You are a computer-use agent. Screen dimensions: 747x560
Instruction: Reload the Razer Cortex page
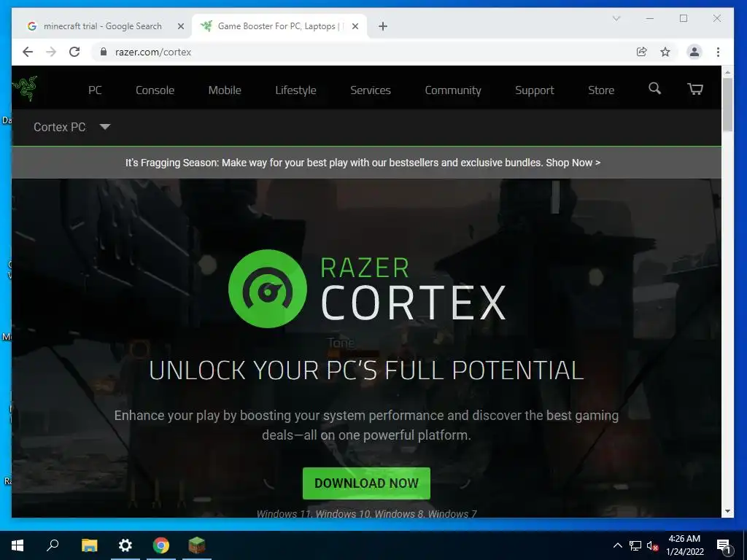74,52
